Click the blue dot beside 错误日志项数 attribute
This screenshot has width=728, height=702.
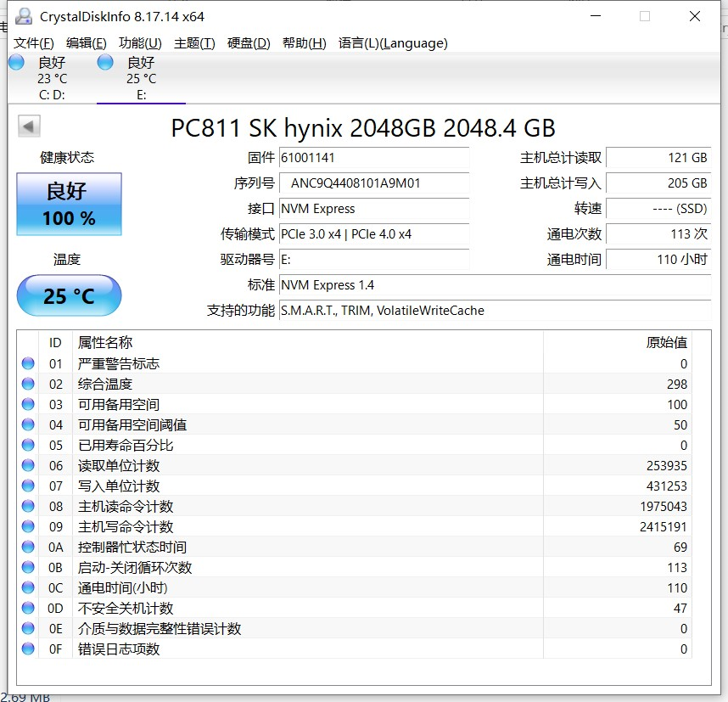pos(28,649)
